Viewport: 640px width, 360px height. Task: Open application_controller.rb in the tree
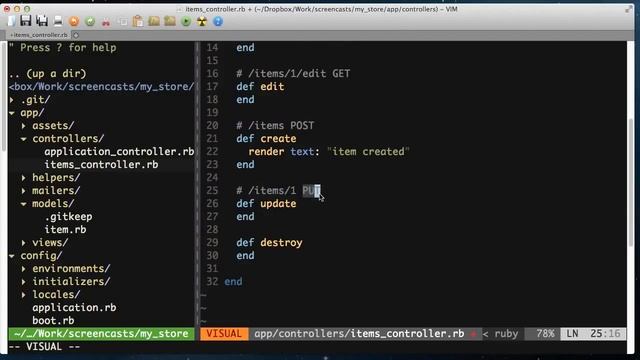[x=119, y=151]
